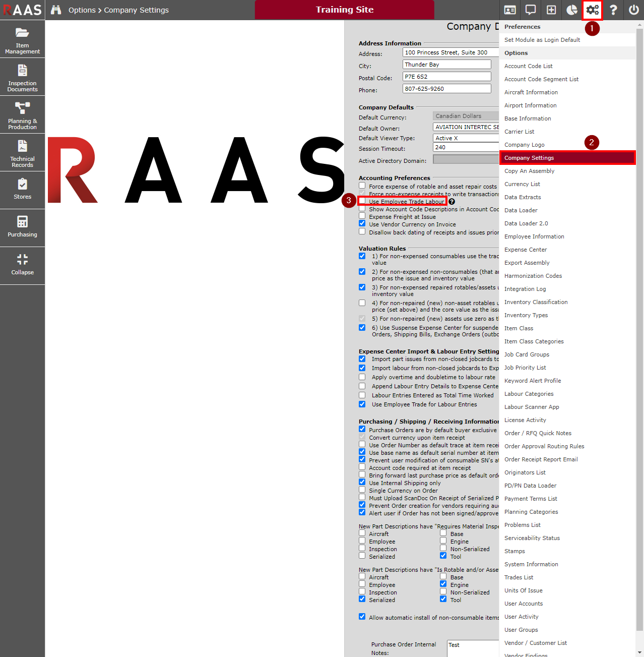Go to the Planning & Production module
Image resolution: width=644 pixels, height=657 pixels.
pos(22,115)
